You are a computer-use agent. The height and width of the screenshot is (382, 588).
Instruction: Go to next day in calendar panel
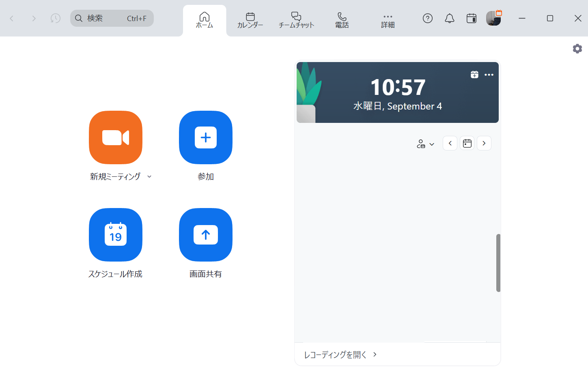(x=484, y=143)
